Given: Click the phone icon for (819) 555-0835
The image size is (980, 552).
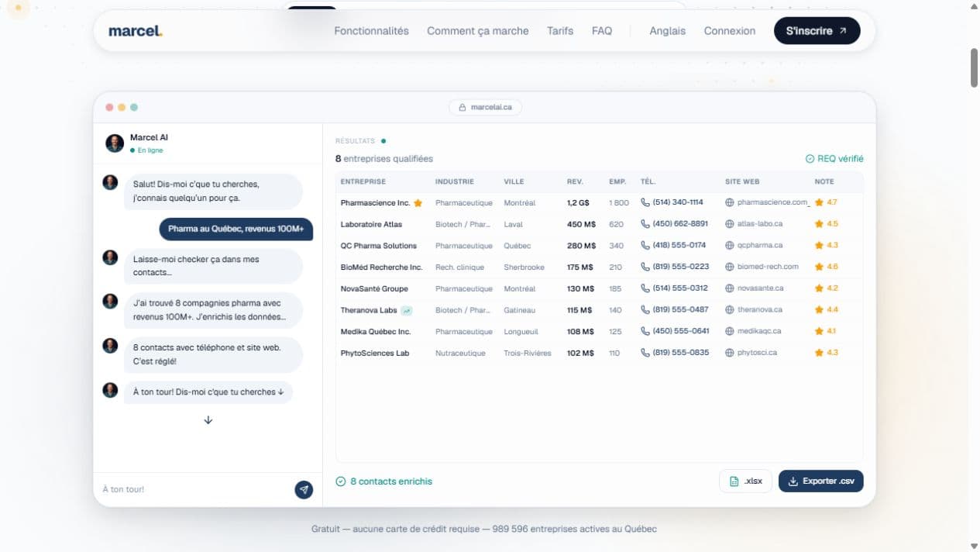Looking at the screenshot, I should pyautogui.click(x=645, y=353).
